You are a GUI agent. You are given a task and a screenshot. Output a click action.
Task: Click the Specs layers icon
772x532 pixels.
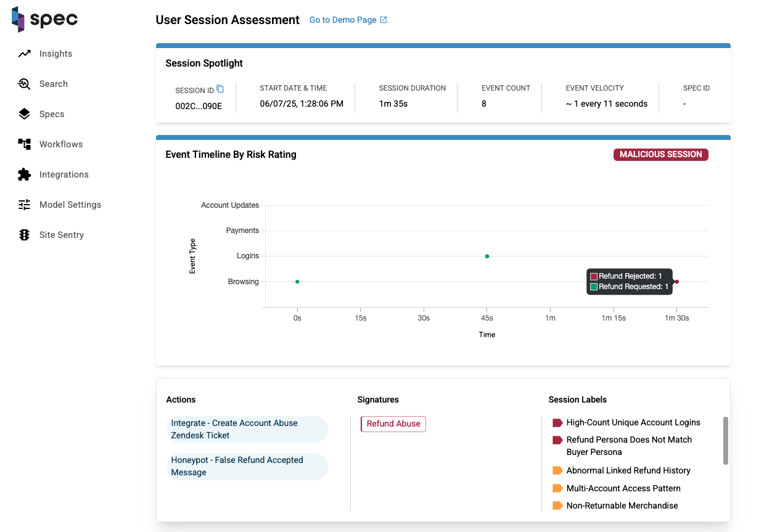tap(24, 114)
